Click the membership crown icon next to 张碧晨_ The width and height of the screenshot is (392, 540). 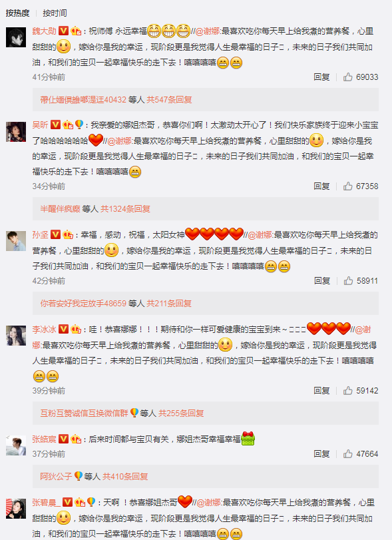tap(79, 502)
